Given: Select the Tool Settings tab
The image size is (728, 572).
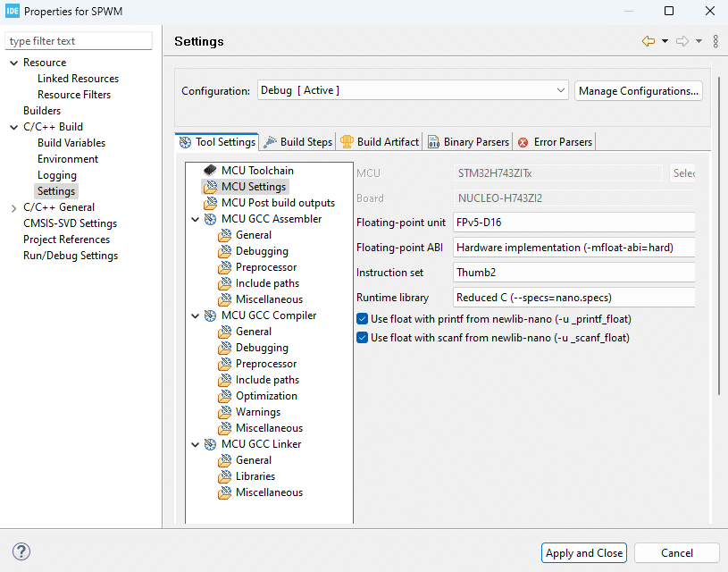Looking at the screenshot, I should click(217, 142).
